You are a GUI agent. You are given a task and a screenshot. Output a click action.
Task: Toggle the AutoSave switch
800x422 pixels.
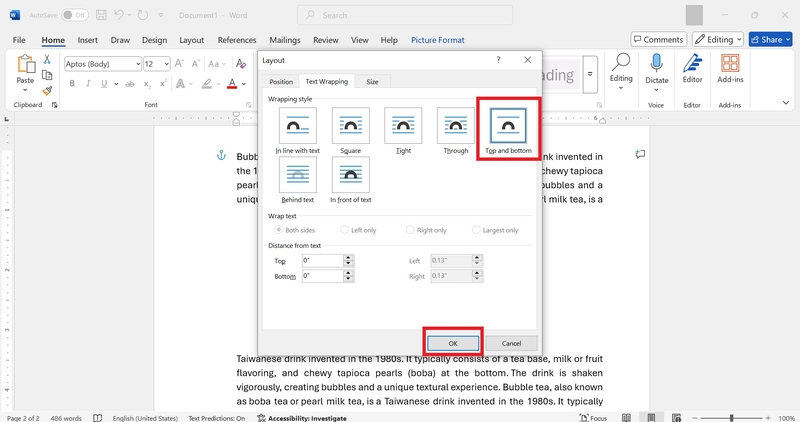click(74, 15)
